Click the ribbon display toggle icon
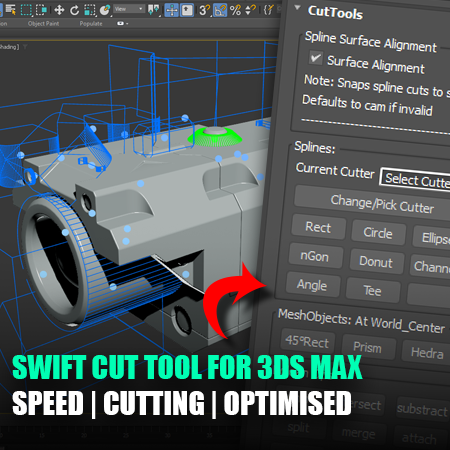 tap(120, 23)
